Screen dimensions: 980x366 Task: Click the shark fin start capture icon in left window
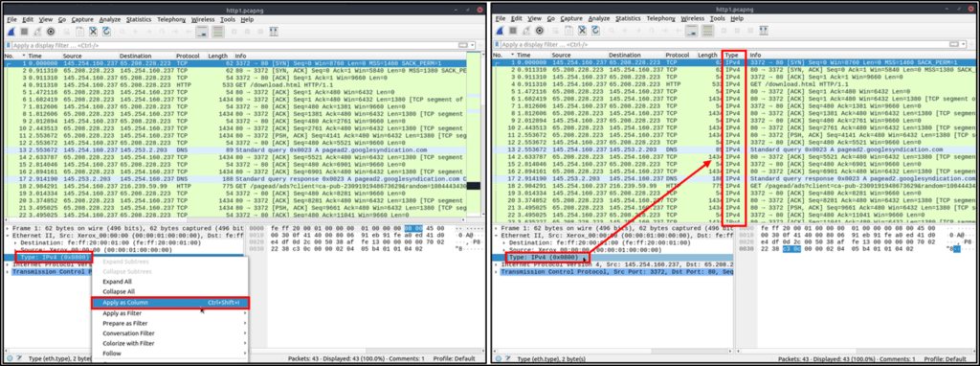tap(11, 32)
